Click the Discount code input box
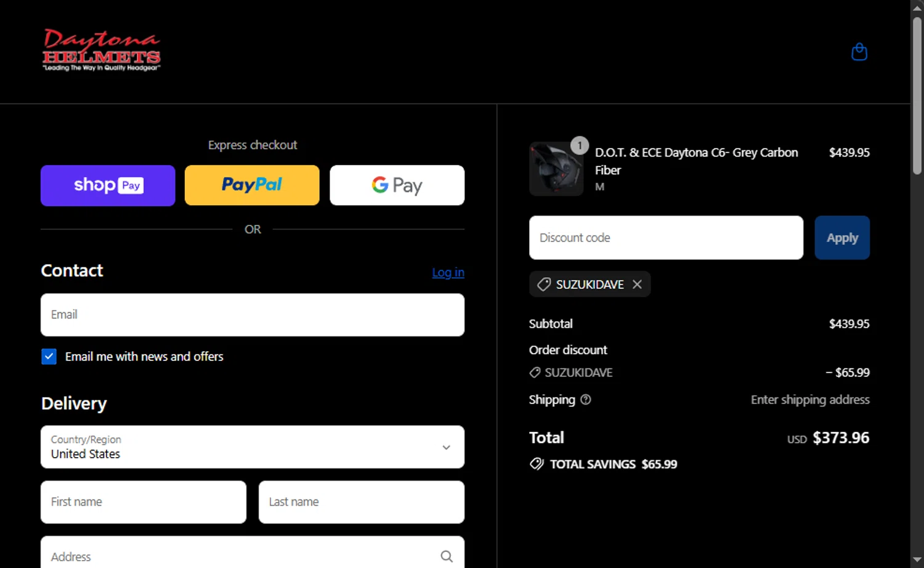 coord(666,238)
